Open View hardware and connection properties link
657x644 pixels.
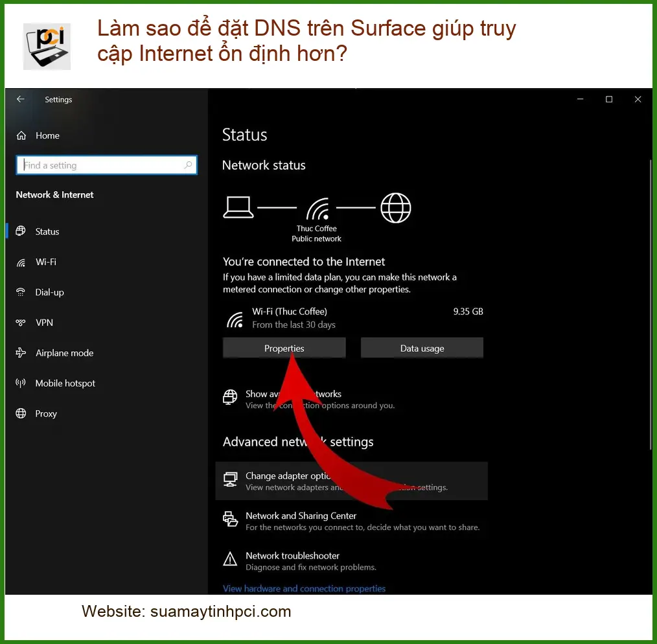[304, 589]
